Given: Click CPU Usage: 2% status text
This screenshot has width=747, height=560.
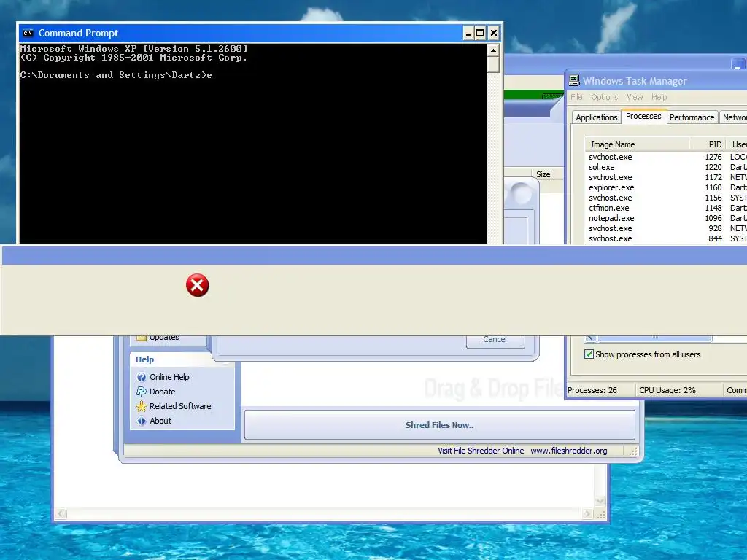Looking at the screenshot, I should pos(667,390).
